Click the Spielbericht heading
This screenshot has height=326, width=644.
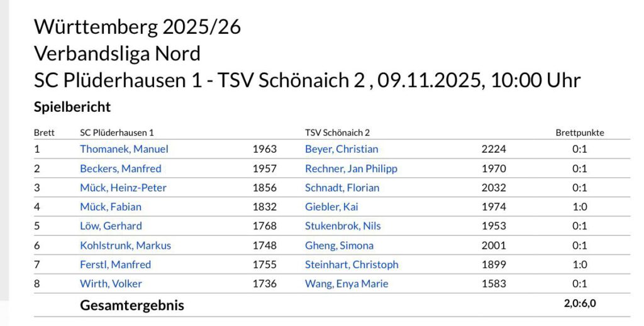[x=72, y=107]
